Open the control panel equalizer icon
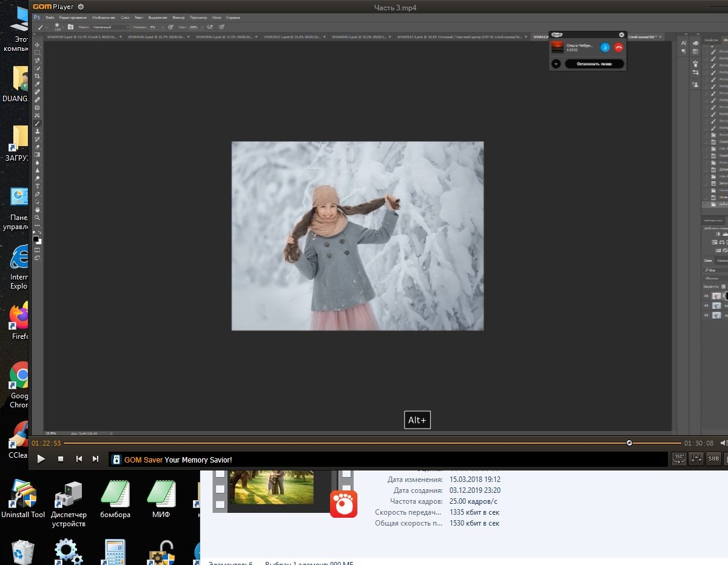The width and height of the screenshot is (728, 565). coord(696,460)
